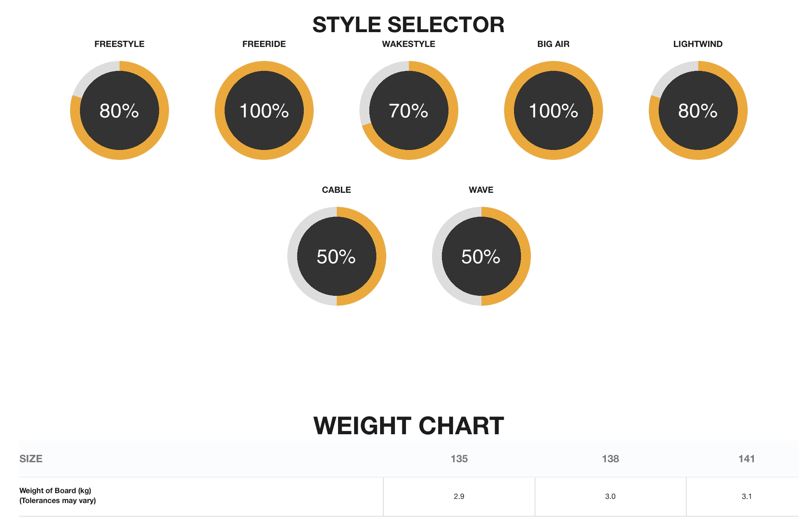812x529 pixels.
Task: Select the Wakestyle 70% gauge
Action: (409, 110)
